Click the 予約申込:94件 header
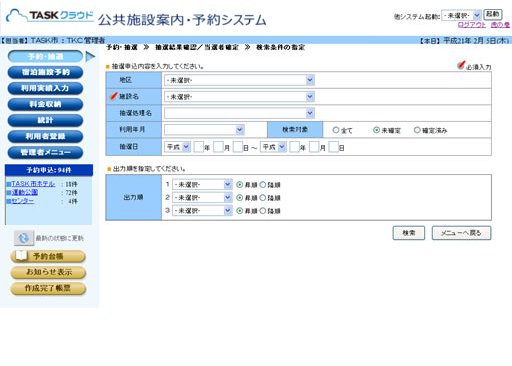The image size is (512, 366). (49, 170)
